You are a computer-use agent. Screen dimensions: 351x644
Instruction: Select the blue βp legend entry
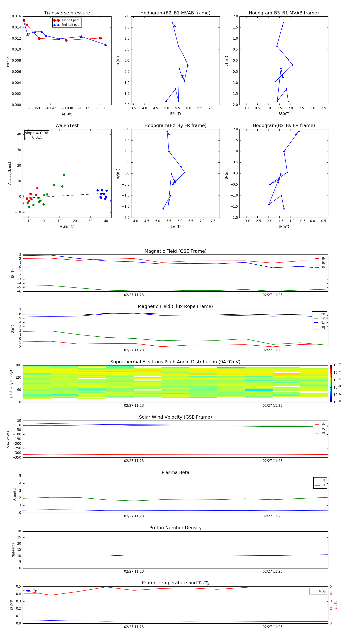320,480
